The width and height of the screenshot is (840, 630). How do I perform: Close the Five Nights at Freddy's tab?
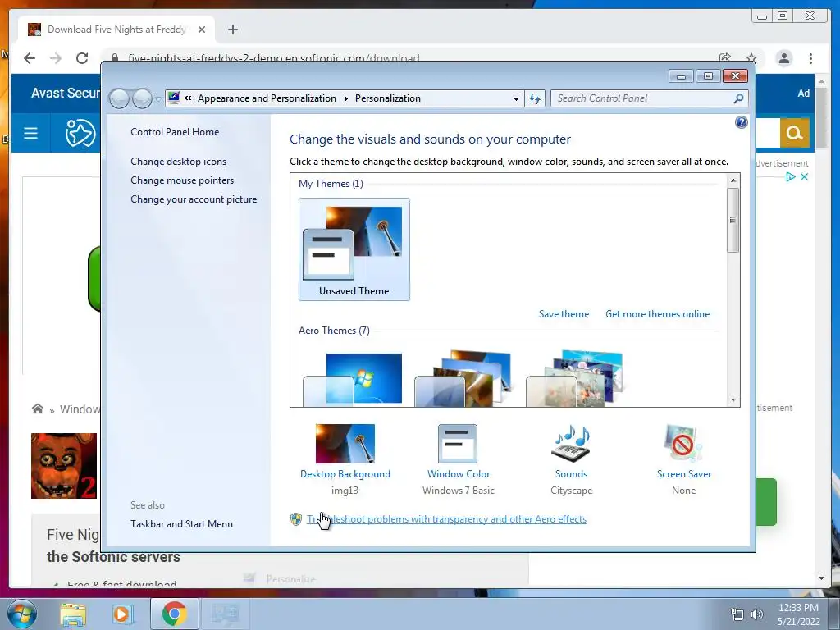coord(202,30)
